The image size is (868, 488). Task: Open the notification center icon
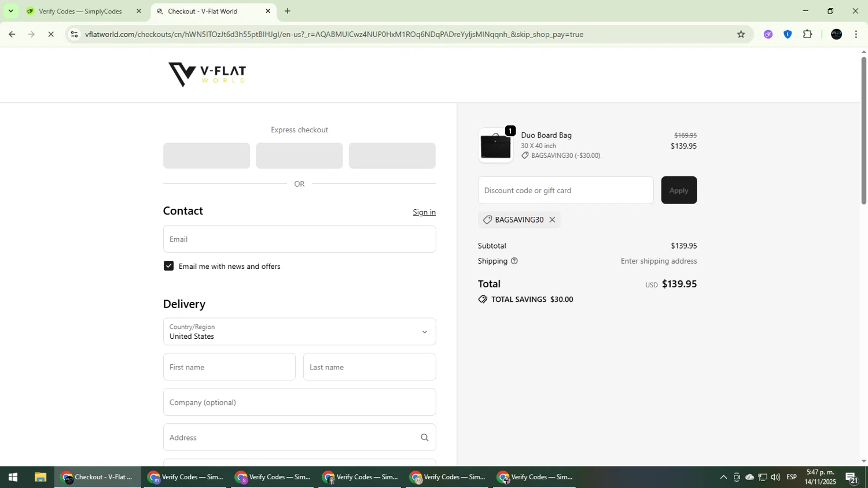(x=851, y=477)
